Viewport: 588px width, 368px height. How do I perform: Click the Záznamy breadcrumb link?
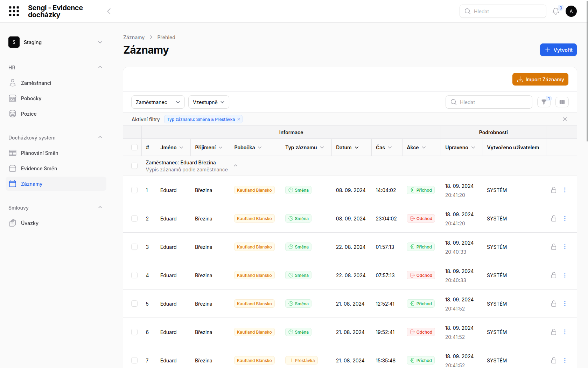pyautogui.click(x=134, y=38)
